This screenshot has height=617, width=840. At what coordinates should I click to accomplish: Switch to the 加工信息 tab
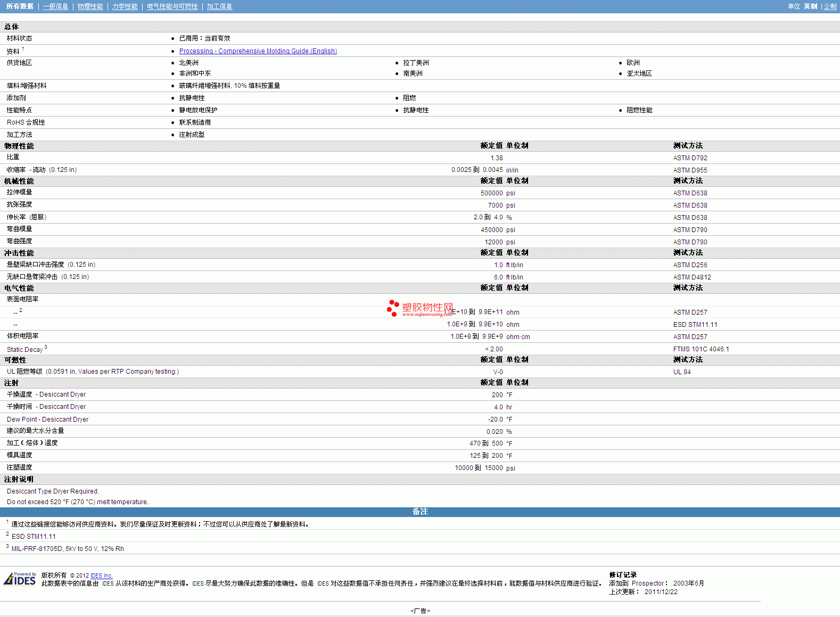pyautogui.click(x=219, y=6)
